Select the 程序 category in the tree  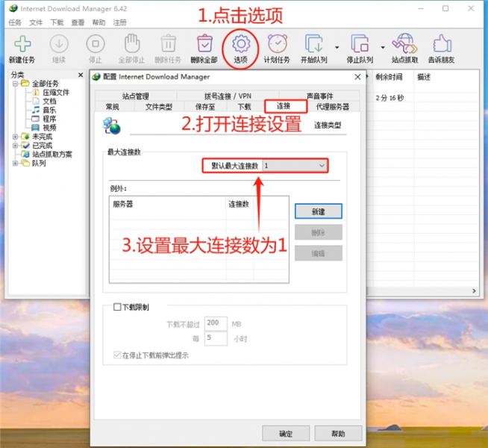(49, 119)
